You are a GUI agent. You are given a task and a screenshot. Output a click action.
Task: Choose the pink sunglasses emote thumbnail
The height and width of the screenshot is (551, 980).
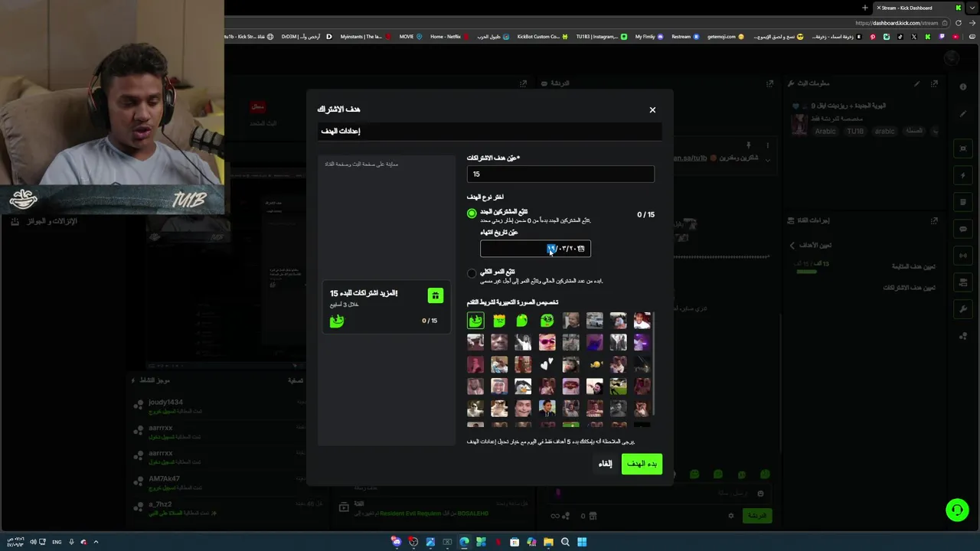point(547,342)
